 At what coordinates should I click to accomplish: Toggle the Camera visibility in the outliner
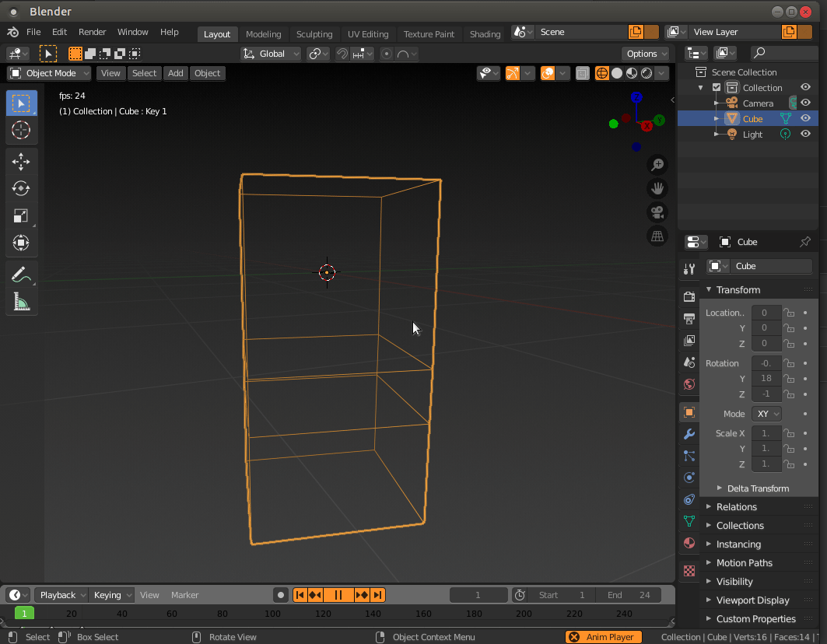(805, 103)
